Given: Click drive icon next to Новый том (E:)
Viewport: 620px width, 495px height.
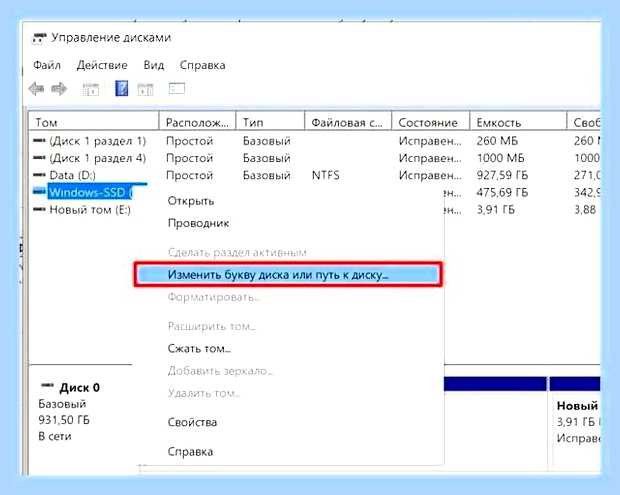Looking at the screenshot, I should [x=39, y=209].
